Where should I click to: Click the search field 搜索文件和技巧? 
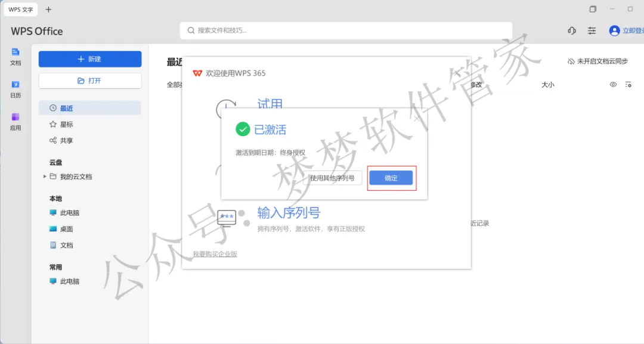(x=346, y=30)
